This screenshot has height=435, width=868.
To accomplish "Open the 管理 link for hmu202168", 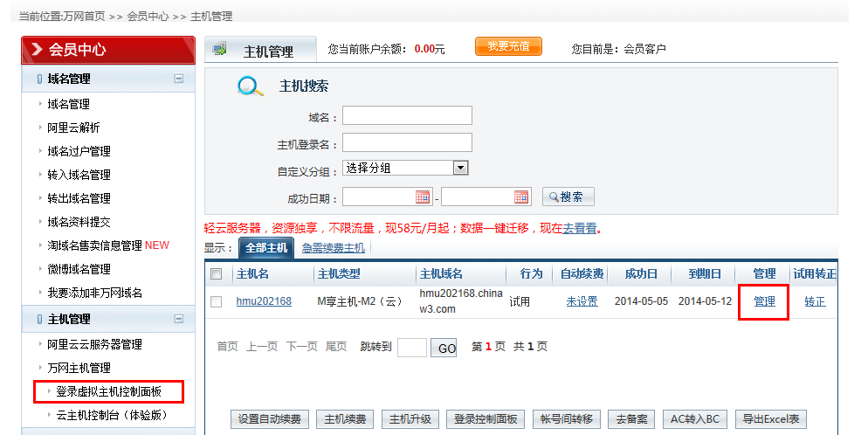I will tap(764, 301).
